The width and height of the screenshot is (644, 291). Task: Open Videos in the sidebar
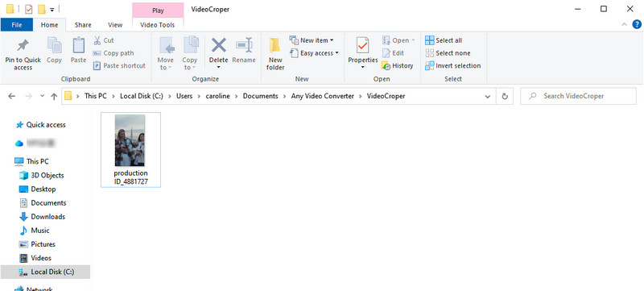click(35, 258)
